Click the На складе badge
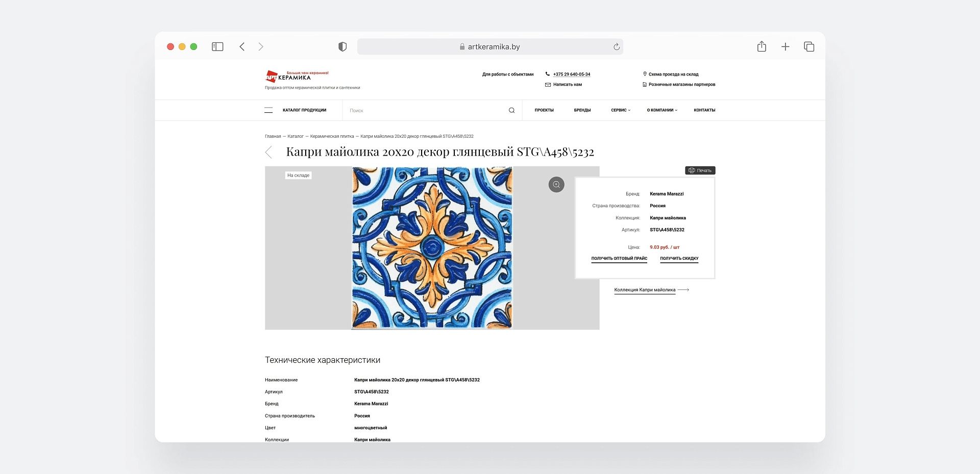The width and height of the screenshot is (980, 474). click(x=298, y=175)
